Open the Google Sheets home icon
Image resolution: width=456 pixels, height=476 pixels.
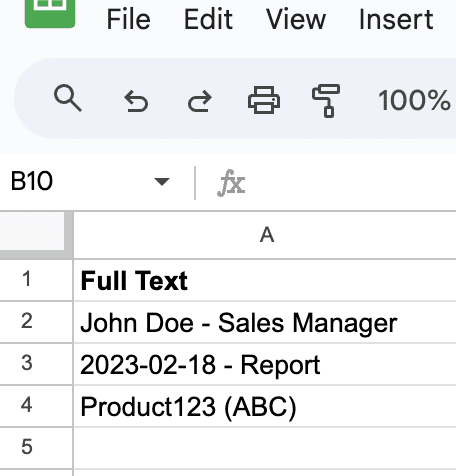[x=50, y=13]
